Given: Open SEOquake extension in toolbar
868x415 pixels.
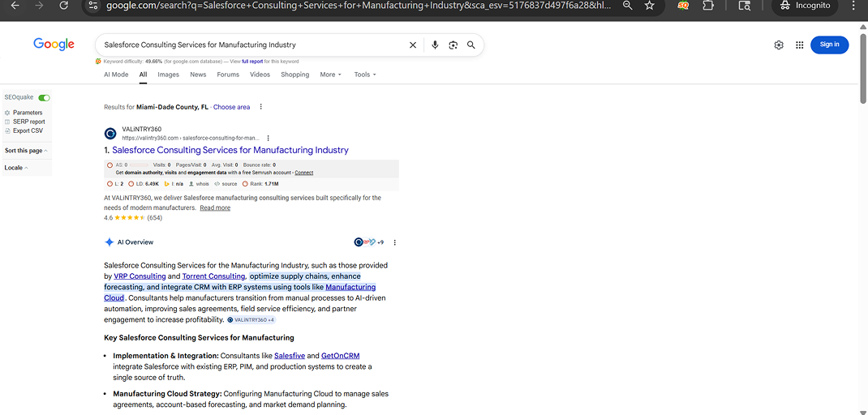Looking at the screenshot, I should click(684, 6).
